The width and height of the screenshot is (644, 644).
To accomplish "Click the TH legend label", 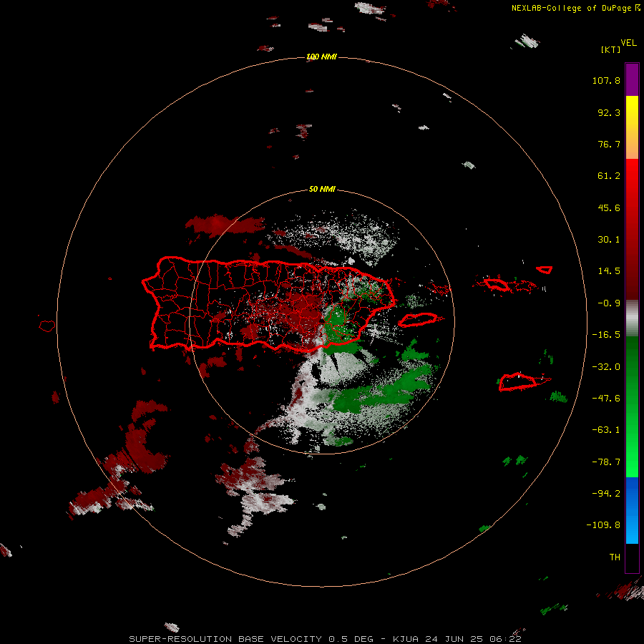I will click(x=615, y=557).
